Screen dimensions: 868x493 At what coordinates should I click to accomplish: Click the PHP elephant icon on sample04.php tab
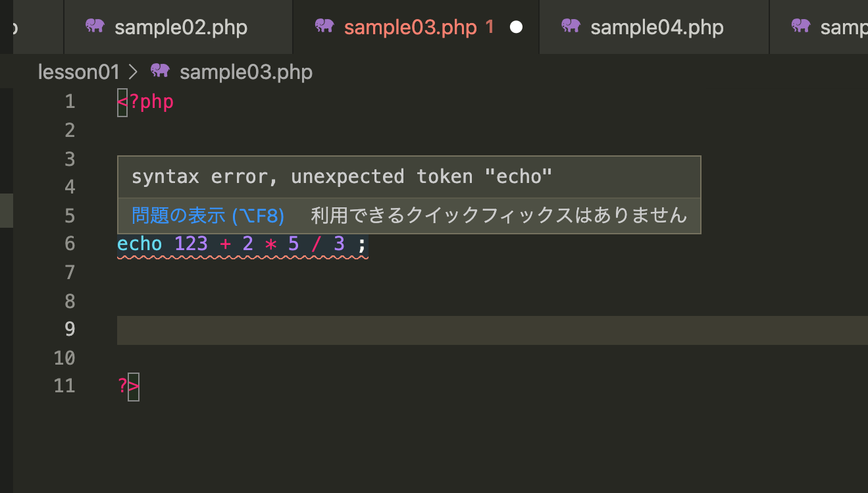click(571, 26)
